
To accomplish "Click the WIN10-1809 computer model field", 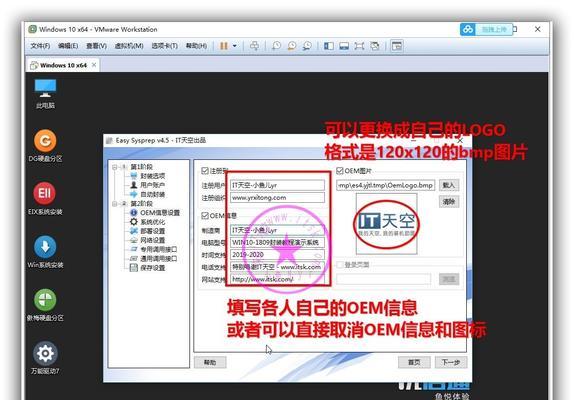I will point(277,242).
